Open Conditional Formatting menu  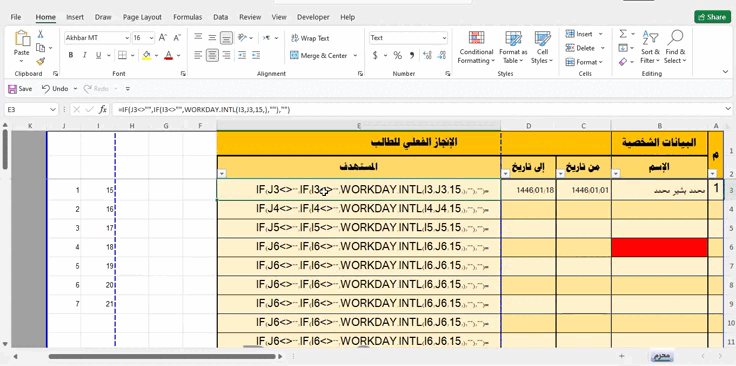476,47
